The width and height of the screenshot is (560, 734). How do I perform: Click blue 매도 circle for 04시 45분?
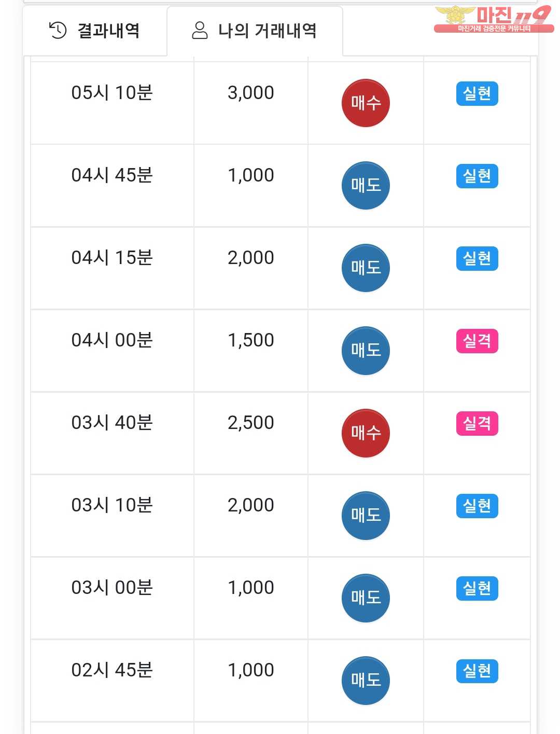coord(366,185)
